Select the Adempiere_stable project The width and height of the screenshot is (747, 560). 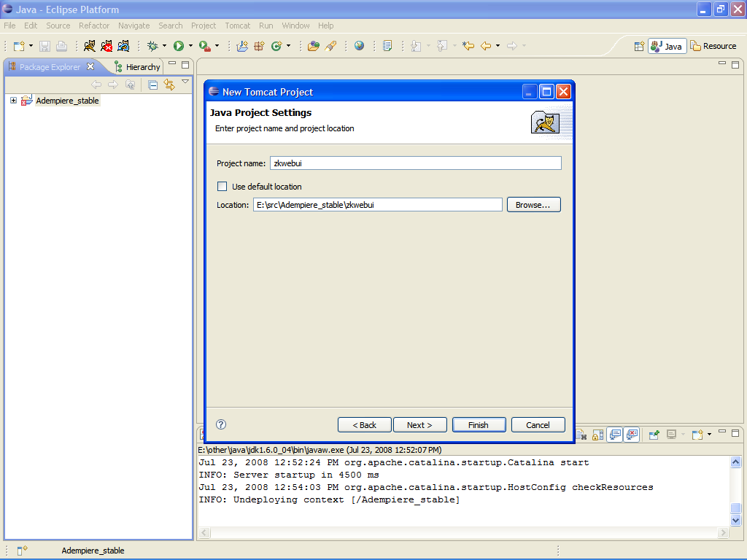[67, 101]
